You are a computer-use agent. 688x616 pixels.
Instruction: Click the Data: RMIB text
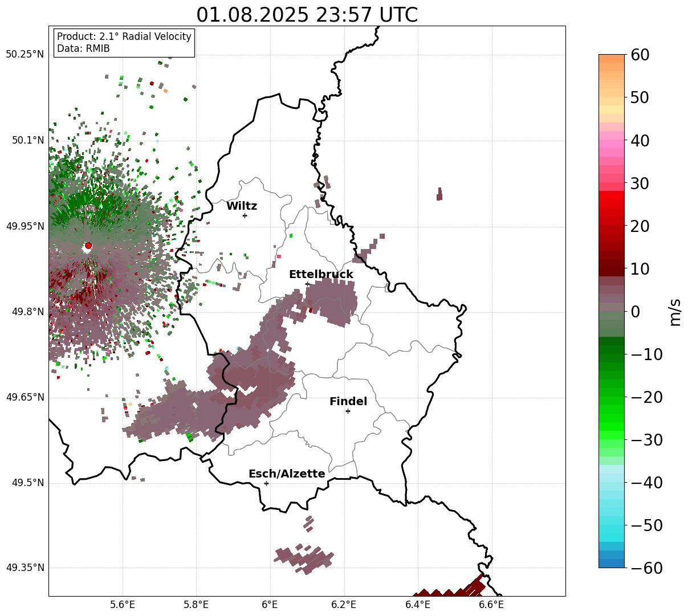pyautogui.click(x=83, y=48)
